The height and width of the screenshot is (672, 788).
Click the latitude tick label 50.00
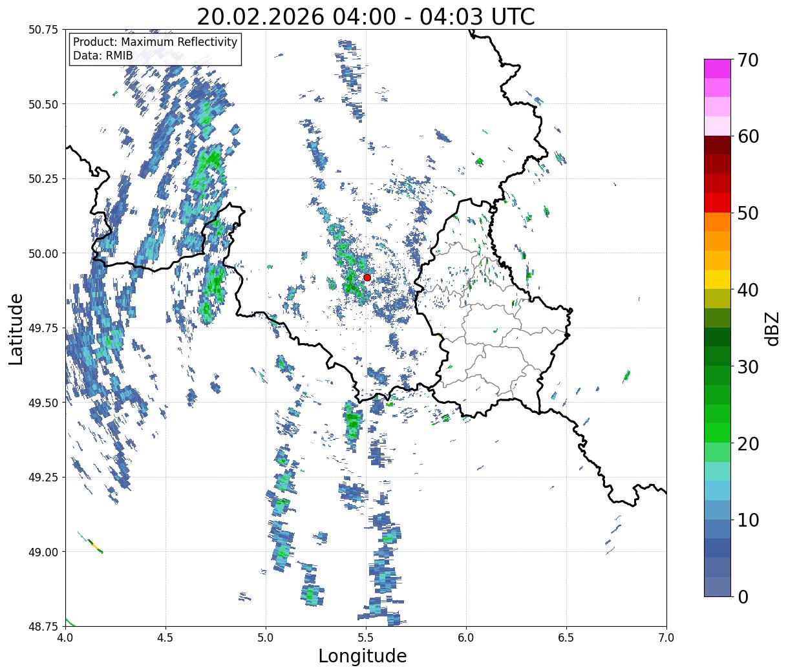coord(43,253)
